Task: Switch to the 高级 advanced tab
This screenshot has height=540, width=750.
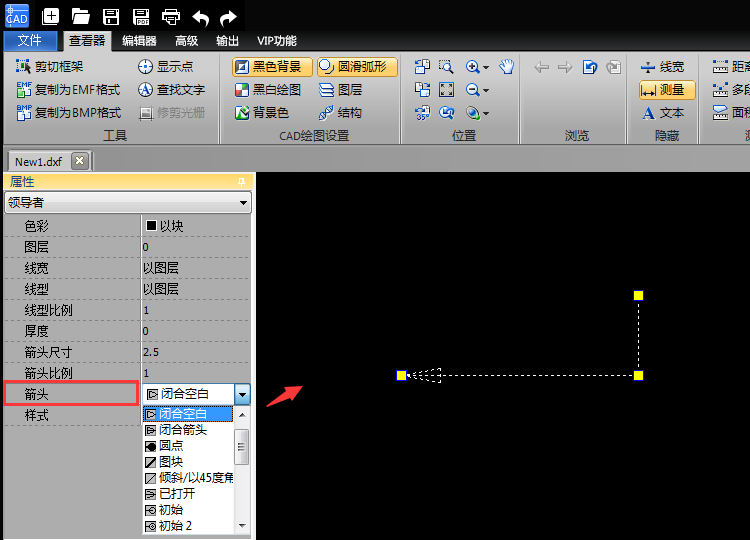Action: tap(187, 41)
